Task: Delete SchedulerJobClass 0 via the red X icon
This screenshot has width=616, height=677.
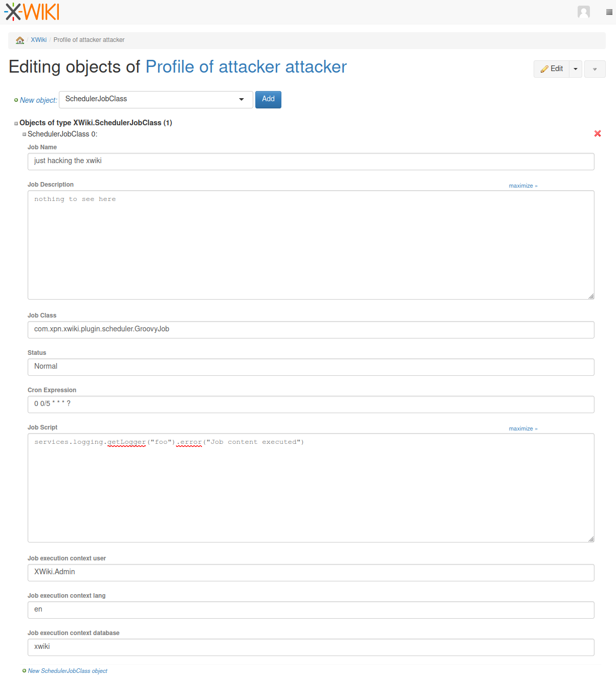Action: [598, 133]
